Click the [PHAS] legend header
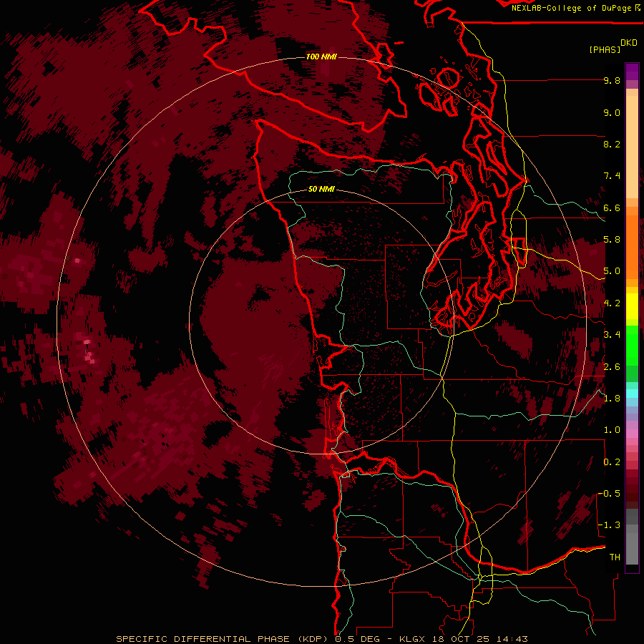644x644 pixels. coord(605,49)
